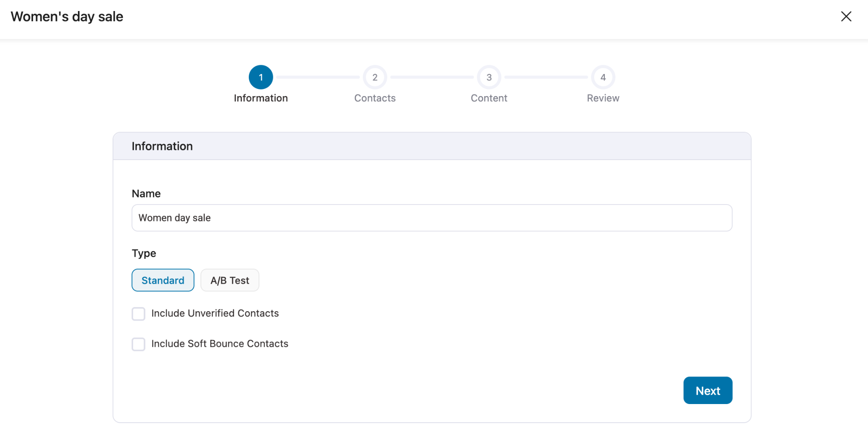Viewport: 868px width, 443px height.
Task: Open step 2 Contacts in the wizard
Action: click(374, 77)
